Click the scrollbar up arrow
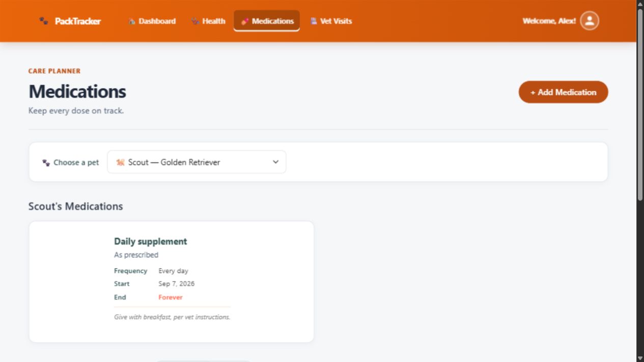This screenshot has height=362, width=644. [x=640, y=4]
